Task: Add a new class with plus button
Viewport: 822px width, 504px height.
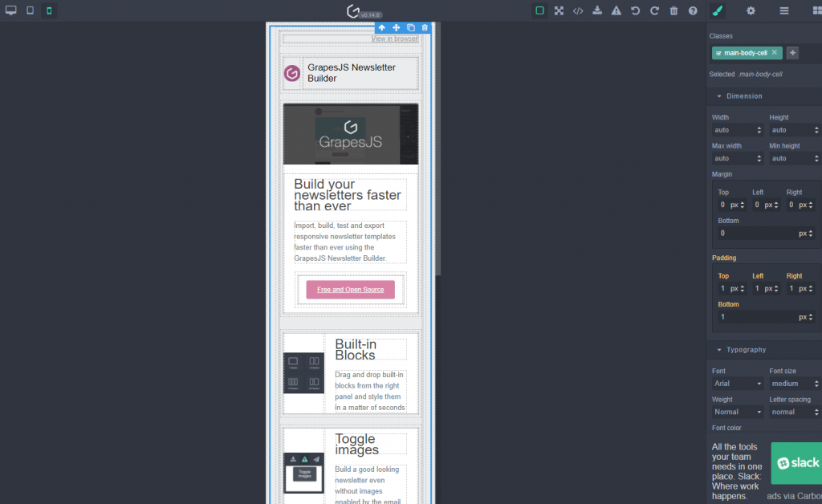Action: tap(792, 53)
